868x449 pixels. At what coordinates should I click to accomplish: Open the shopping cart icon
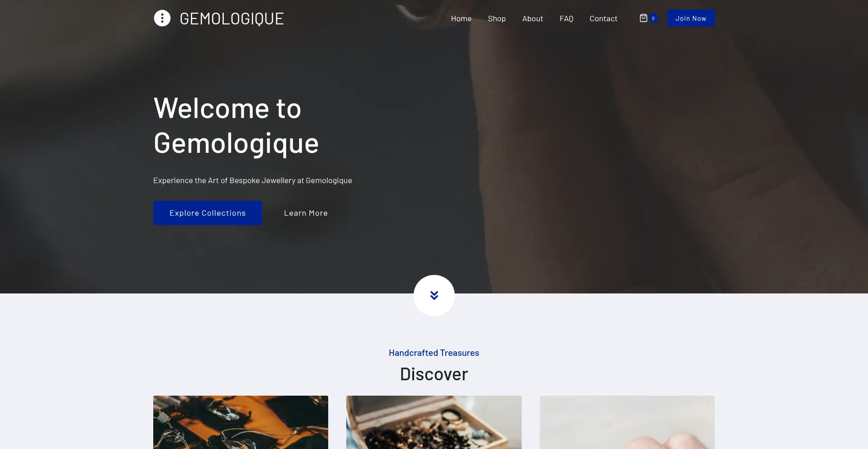click(643, 18)
